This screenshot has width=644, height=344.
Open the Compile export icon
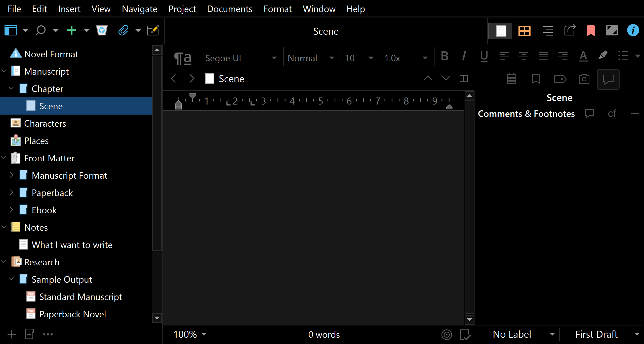tap(570, 31)
